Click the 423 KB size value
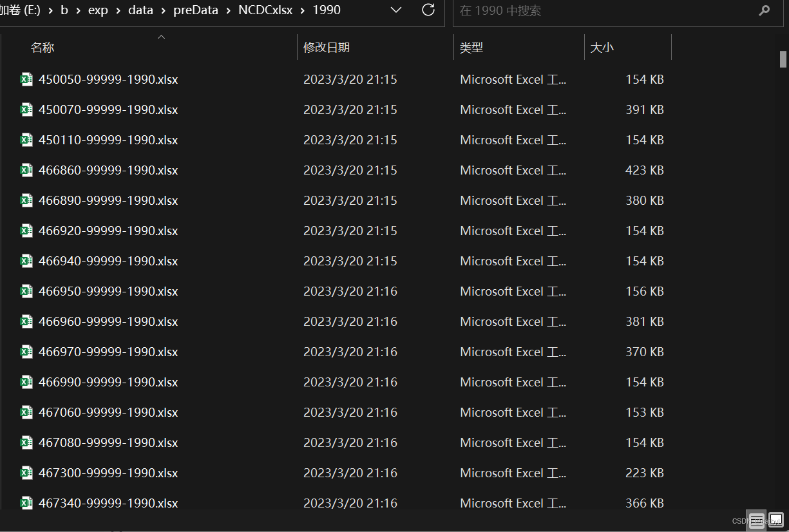 [645, 171]
